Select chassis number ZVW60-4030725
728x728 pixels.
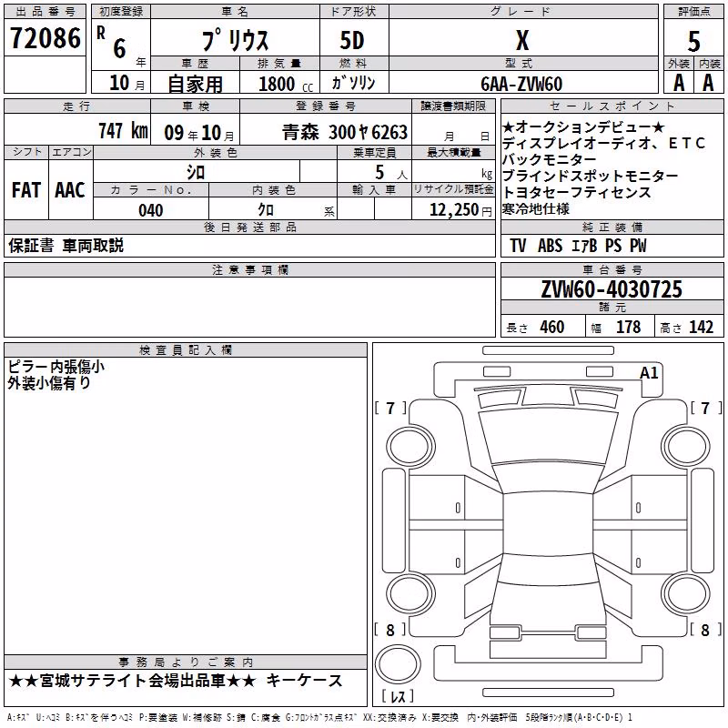612,289
